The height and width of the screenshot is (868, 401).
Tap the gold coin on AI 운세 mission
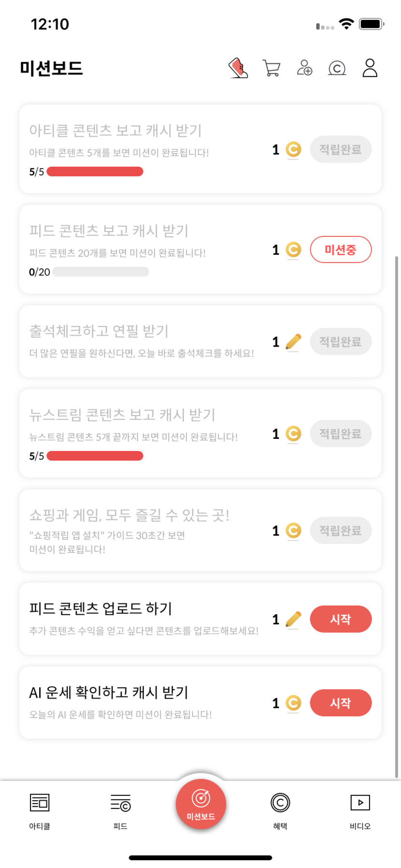293,703
